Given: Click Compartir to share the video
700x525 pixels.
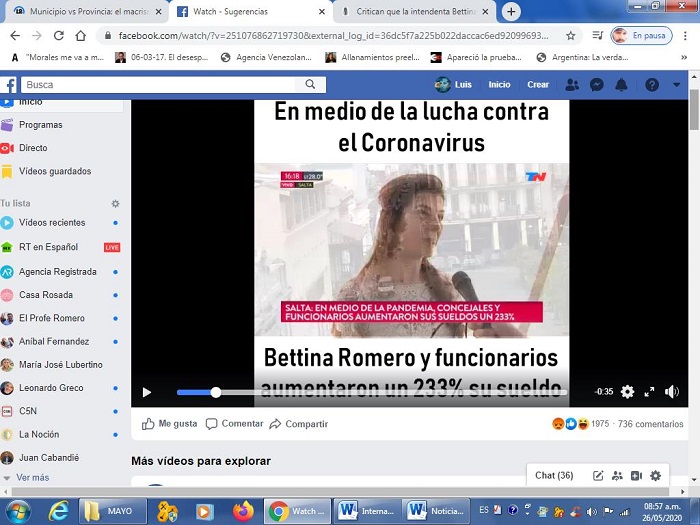Looking at the screenshot, I should tap(299, 424).
